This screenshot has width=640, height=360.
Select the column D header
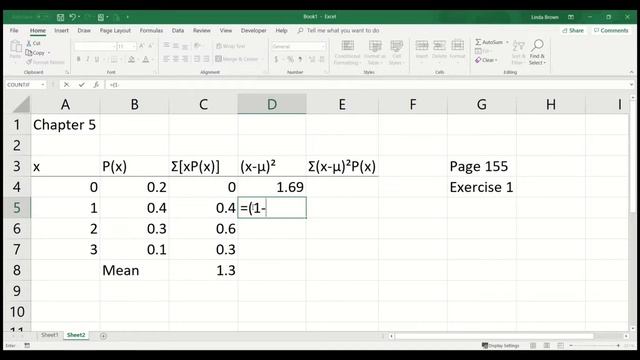(x=272, y=104)
